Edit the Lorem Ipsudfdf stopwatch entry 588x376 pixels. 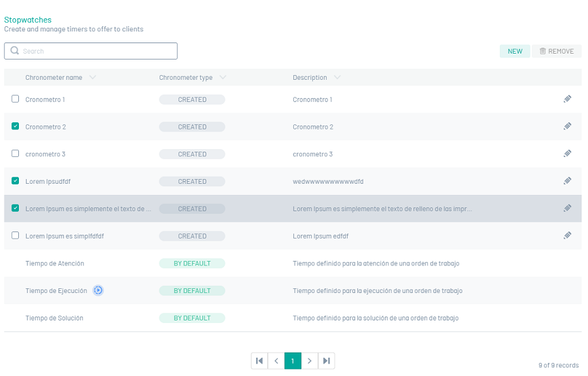(x=567, y=181)
